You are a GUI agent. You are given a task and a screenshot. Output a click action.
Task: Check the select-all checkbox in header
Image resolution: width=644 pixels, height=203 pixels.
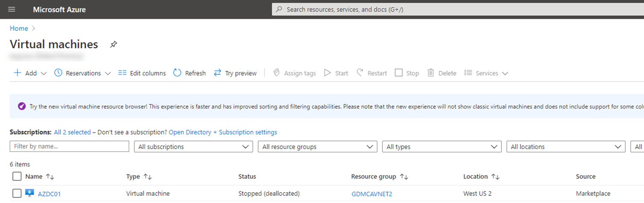pos(17,176)
